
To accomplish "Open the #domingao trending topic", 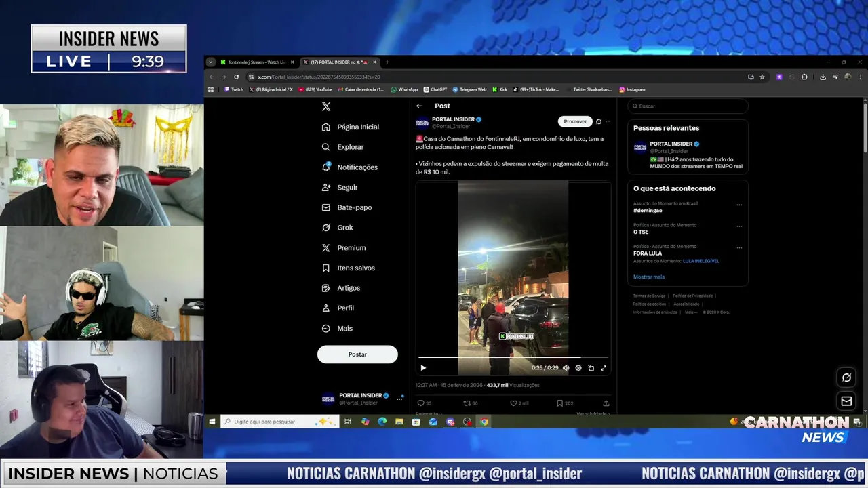I will [648, 210].
